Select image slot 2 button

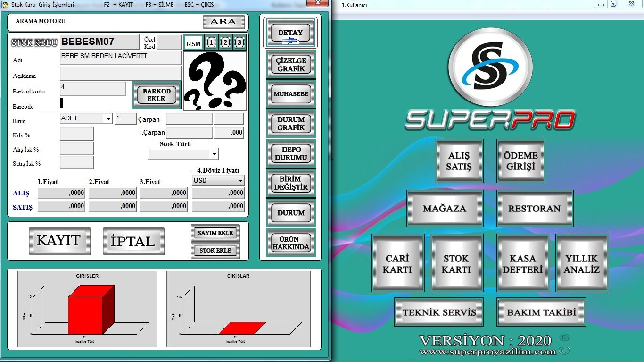[x=225, y=43]
